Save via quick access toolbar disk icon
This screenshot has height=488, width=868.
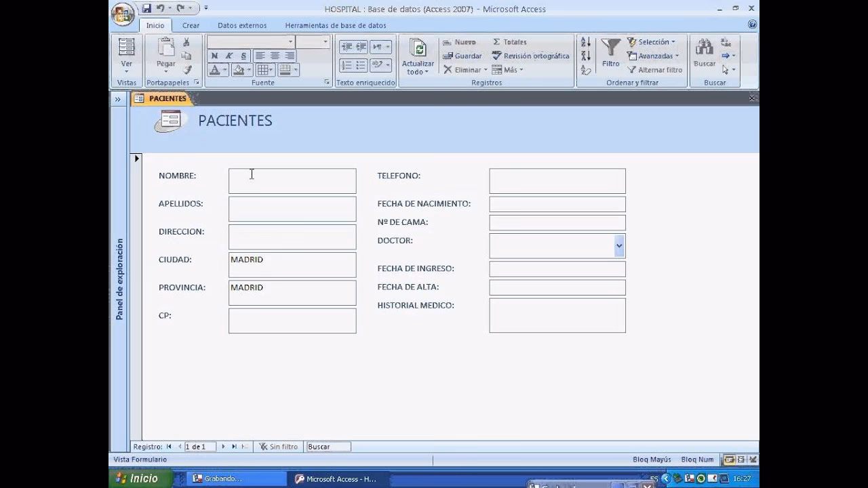tap(146, 8)
